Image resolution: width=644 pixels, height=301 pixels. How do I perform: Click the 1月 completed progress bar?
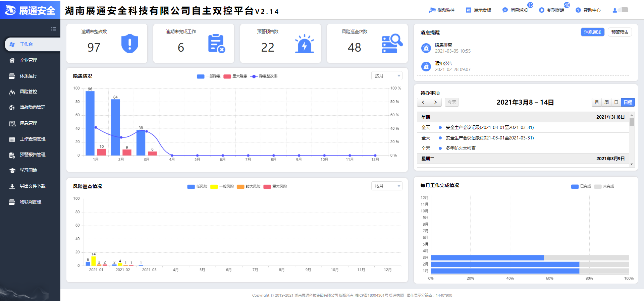(505, 271)
